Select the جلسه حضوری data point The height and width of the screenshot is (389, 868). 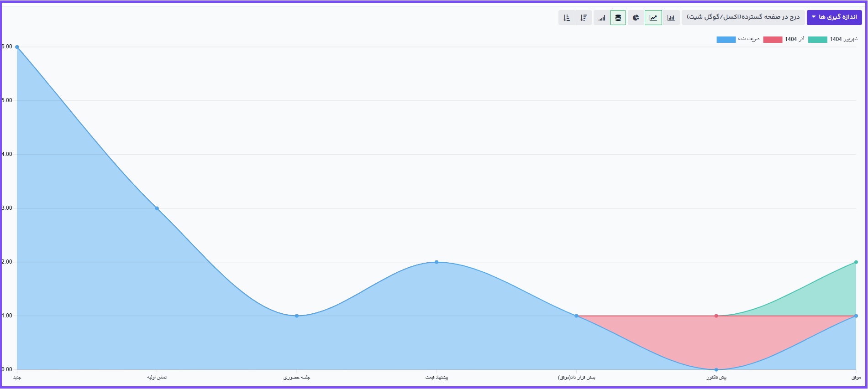[x=297, y=316]
